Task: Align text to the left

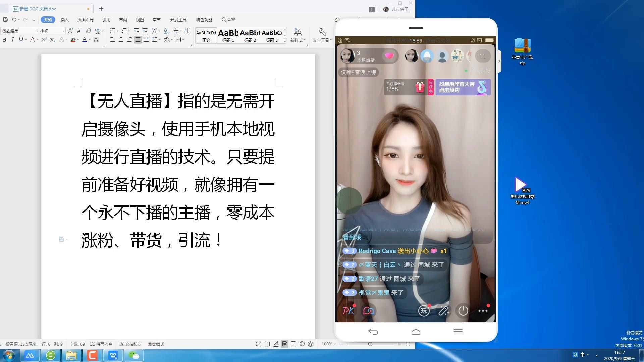Action: click(x=113, y=40)
